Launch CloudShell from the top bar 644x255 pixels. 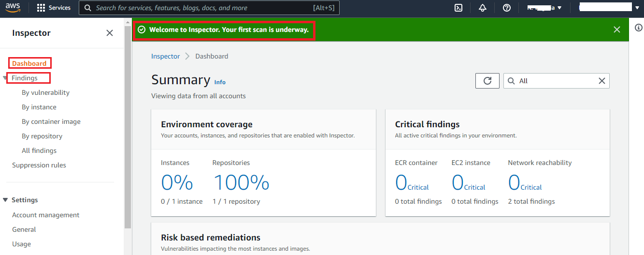459,8
